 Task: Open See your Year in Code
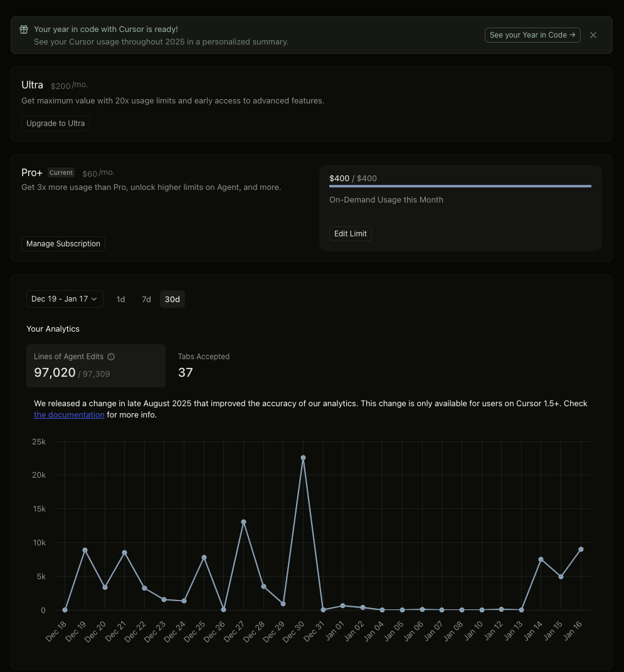click(x=532, y=35)
